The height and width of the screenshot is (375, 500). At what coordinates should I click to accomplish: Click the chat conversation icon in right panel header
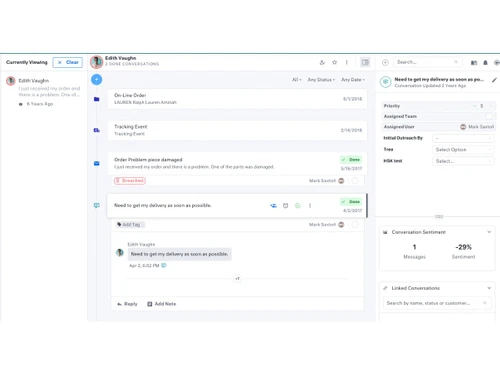(x=386, y=82)
